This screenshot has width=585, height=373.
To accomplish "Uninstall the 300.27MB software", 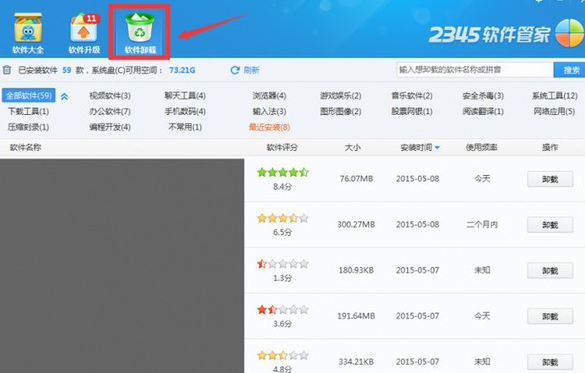I will pos(550,225).
